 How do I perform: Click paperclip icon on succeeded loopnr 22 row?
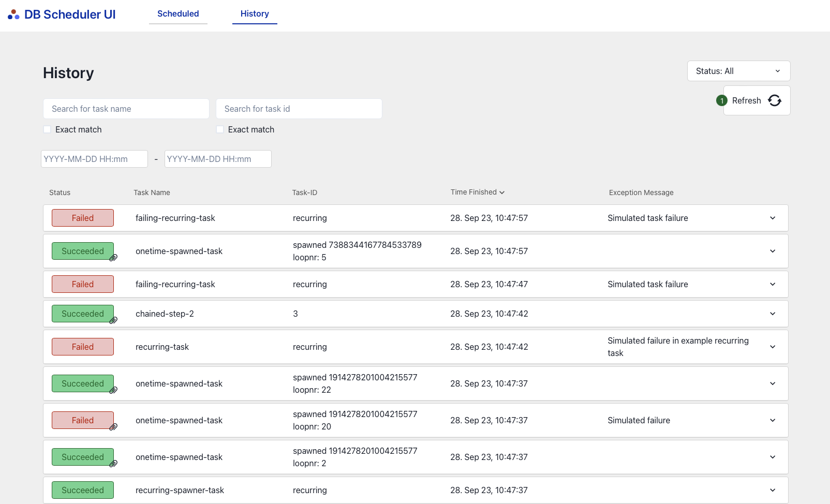click(113, 390)
